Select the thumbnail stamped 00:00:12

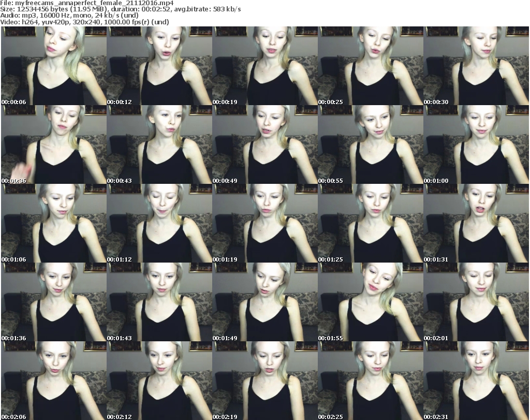[159, 66]
